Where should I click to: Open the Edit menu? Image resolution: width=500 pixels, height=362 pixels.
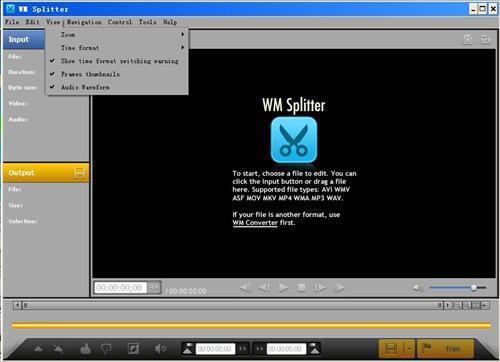point(32,22)
